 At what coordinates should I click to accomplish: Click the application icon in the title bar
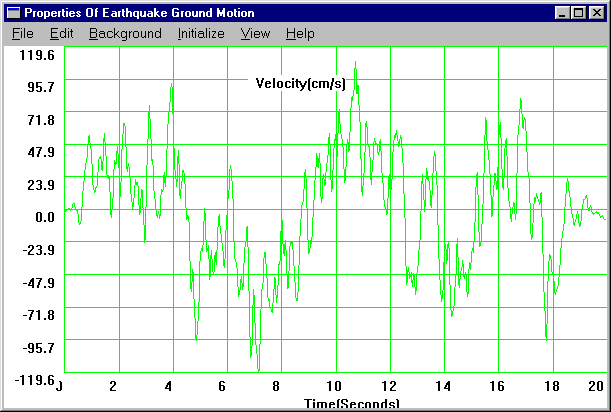coord(12,12)
